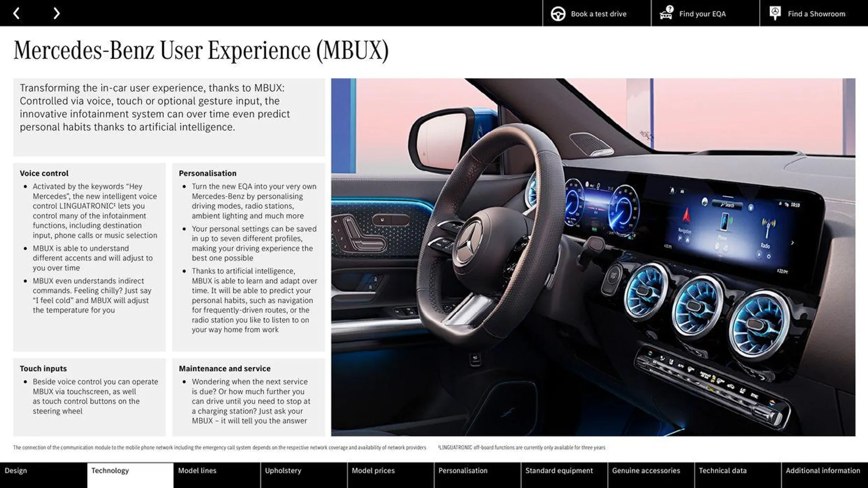
Task: Click the left navigation arrow icon
Action: coord(16,13)
